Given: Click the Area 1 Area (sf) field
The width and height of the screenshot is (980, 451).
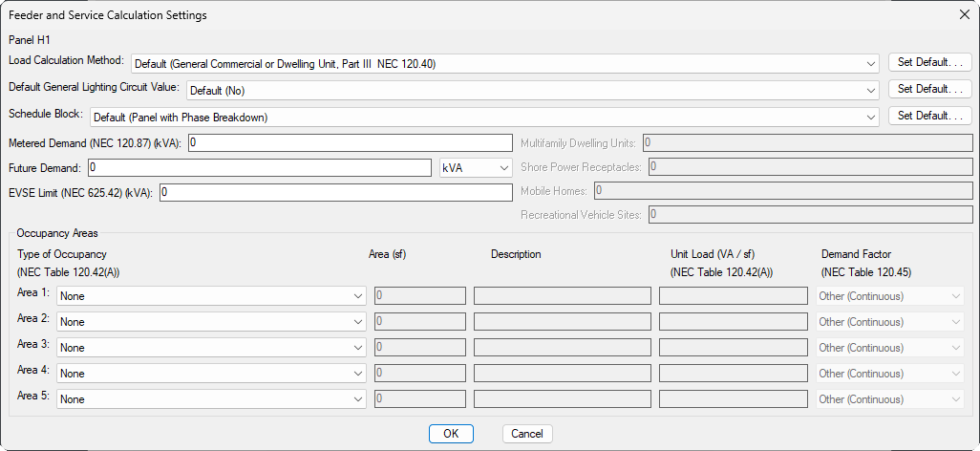Looking at the screenshot, I should pyautogui.click(x=420, y=296).
